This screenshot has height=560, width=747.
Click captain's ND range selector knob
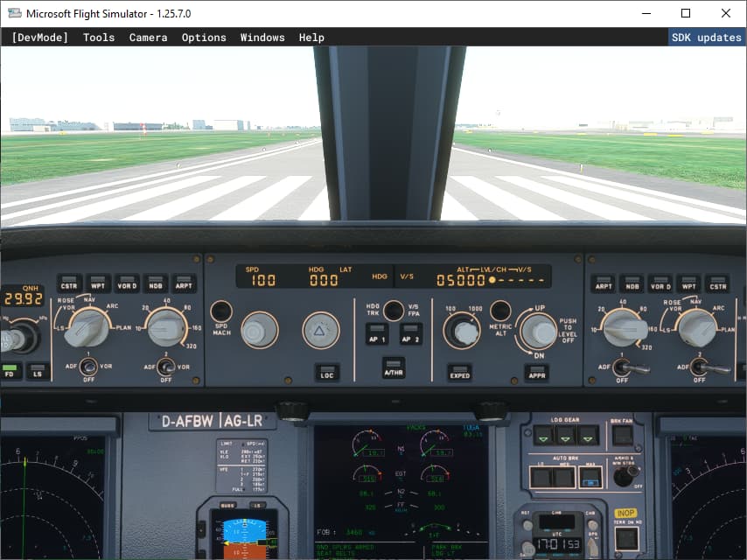[164, 327]
